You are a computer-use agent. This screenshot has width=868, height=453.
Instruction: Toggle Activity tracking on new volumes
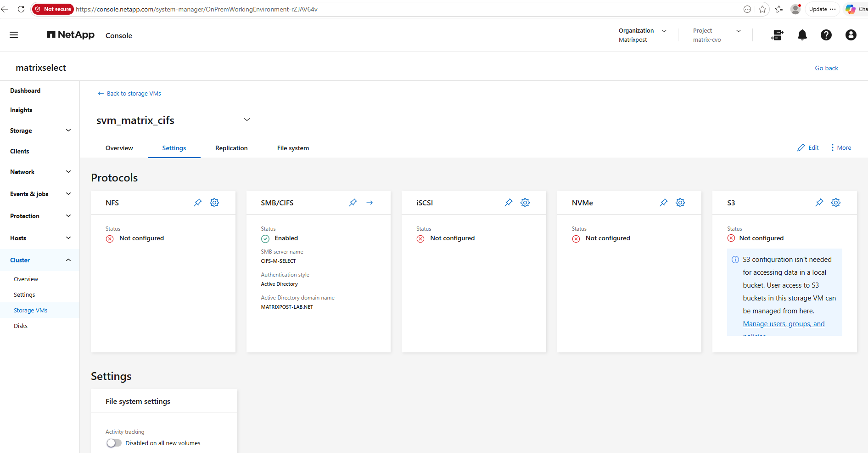click(x=114, y=443)
